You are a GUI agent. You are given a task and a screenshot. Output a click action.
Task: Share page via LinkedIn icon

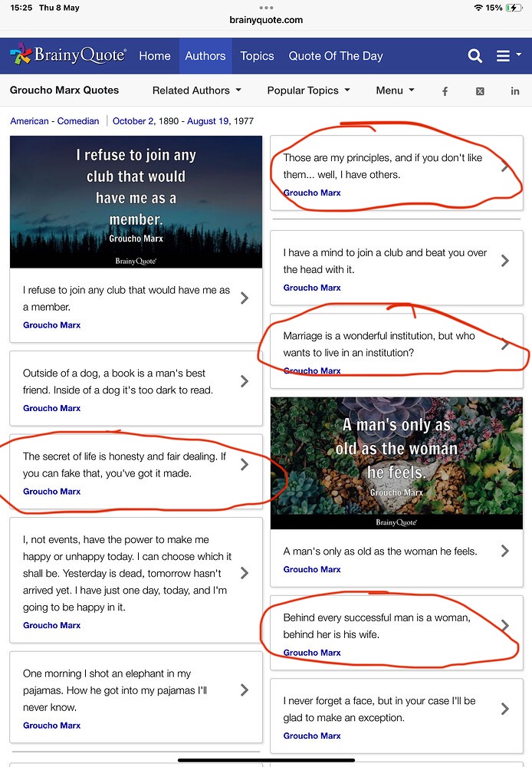(515, 91)
